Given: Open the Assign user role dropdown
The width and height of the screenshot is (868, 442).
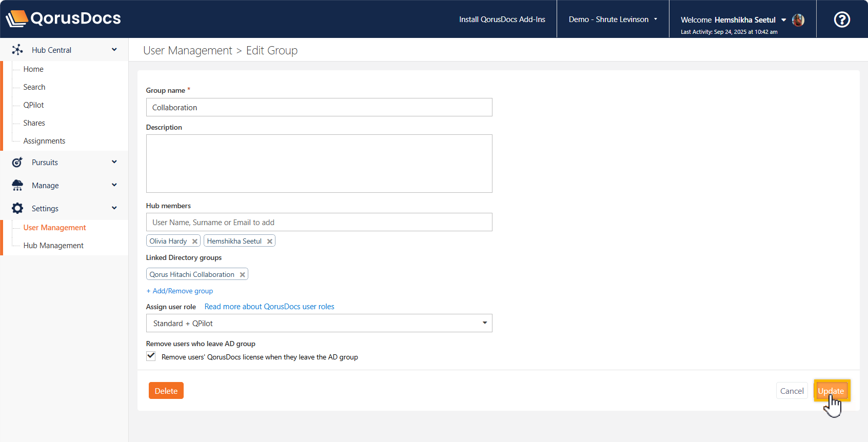Looking at the screenshot, I should click(x=319, y=323).
